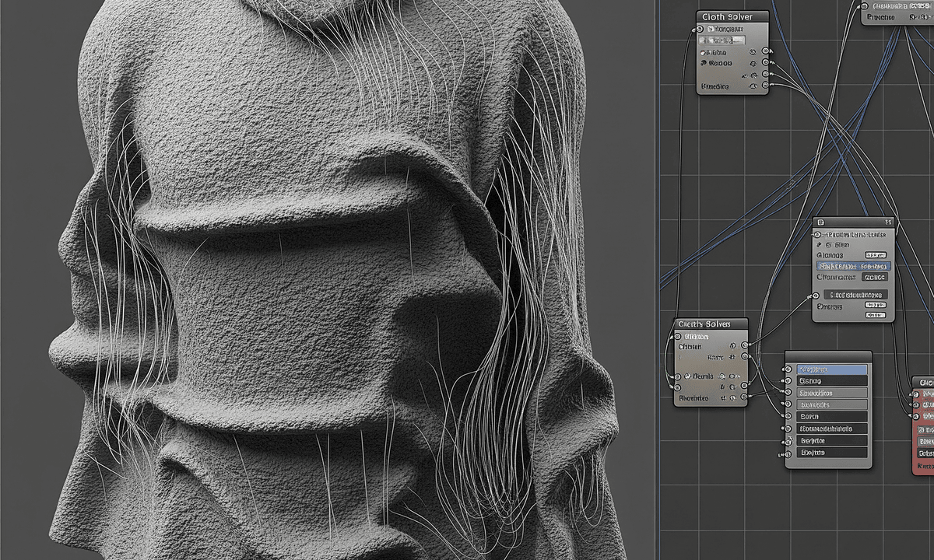The image size is (934, 560).
Task: Click the text input field inside Cloth Solver
Action: click(x=723, y=40)
